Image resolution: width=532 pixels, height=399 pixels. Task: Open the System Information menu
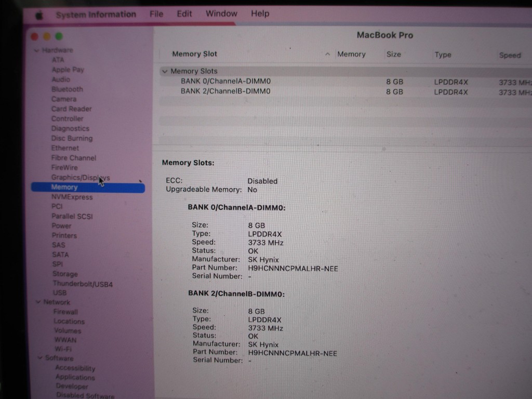[96, 15]
